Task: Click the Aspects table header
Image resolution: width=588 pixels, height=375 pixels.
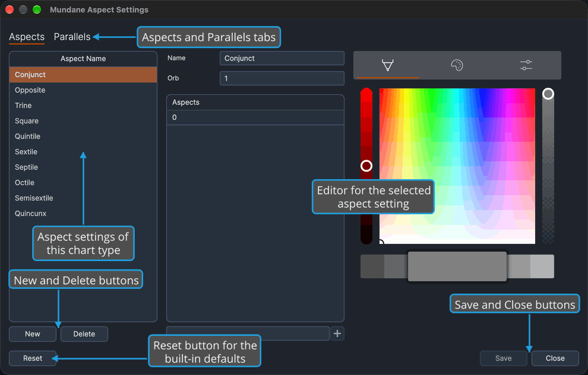Action: click(255, 102)
